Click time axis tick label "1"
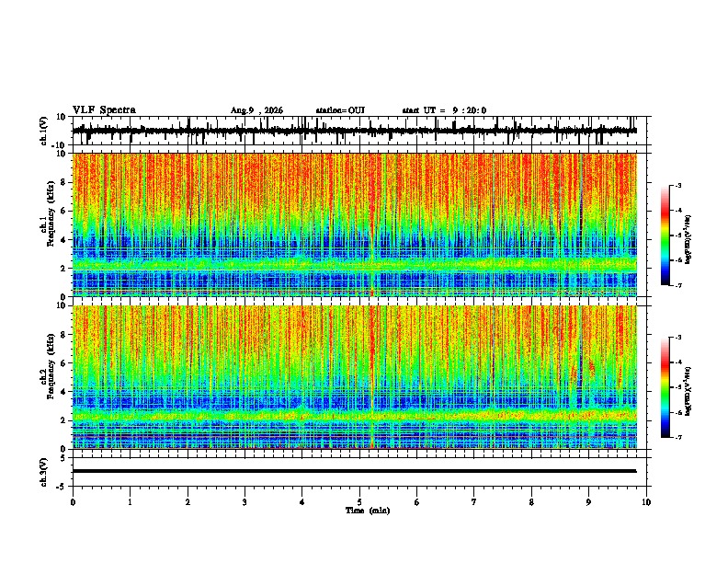This screenshot has width=728, height=563. pos(130,502)
